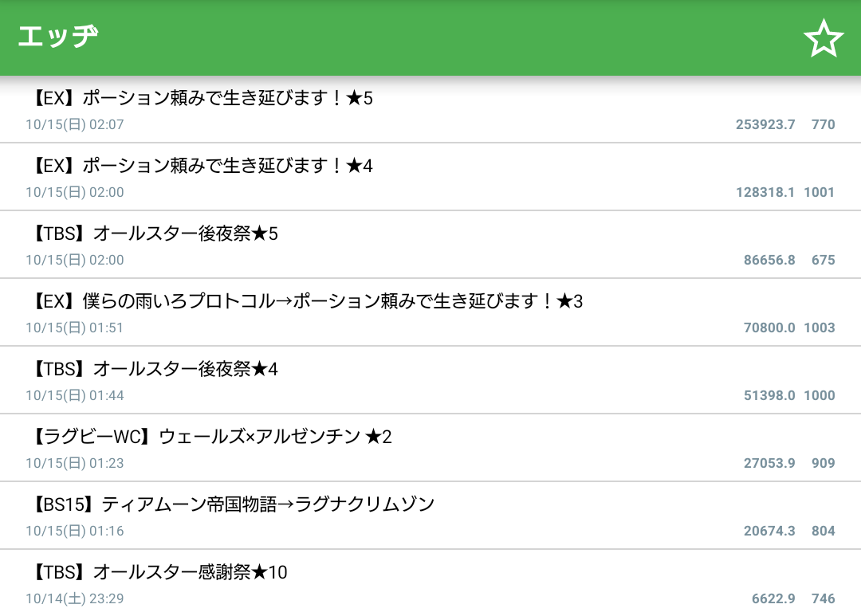Viewport: 861px width, 616px height.
Task: Click the 1003 reply count
Action: tap(820, 328)
